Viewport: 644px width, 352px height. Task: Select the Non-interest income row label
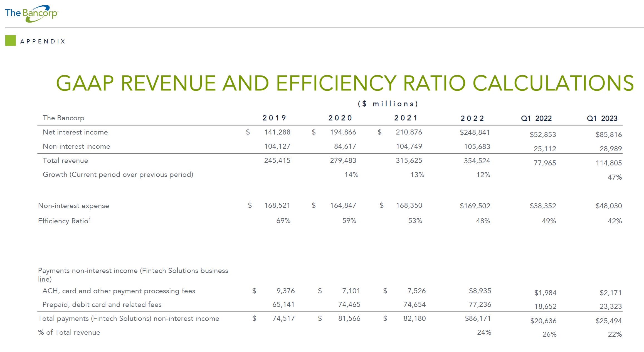point(76,146)
